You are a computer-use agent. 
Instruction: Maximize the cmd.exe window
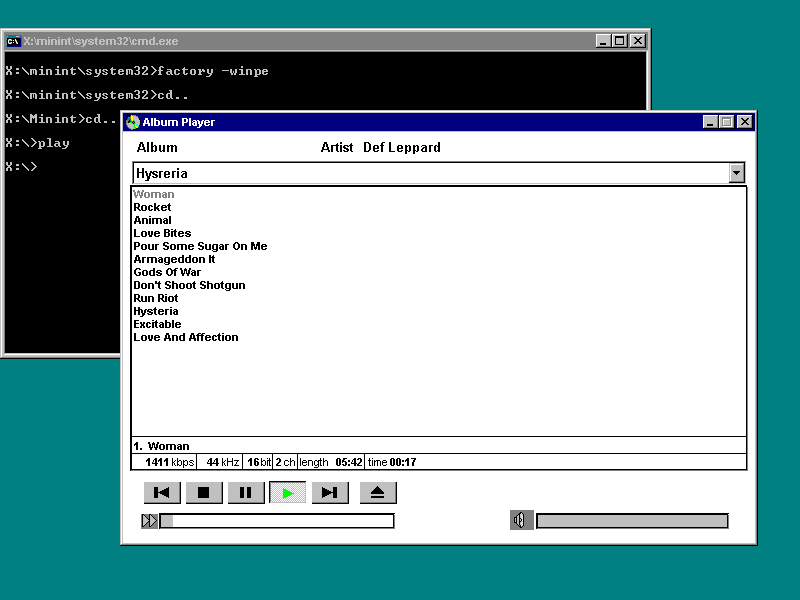pyautogui.click(x=620, y=41)
